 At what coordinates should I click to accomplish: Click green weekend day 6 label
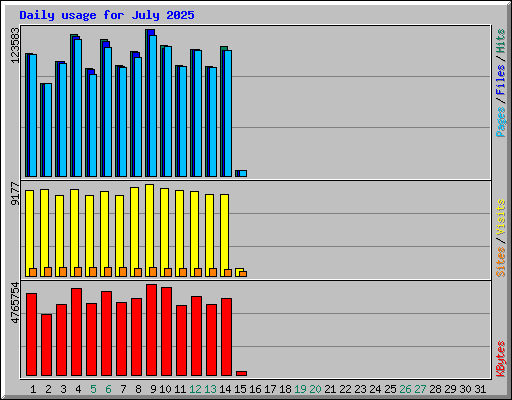(108, 389)
